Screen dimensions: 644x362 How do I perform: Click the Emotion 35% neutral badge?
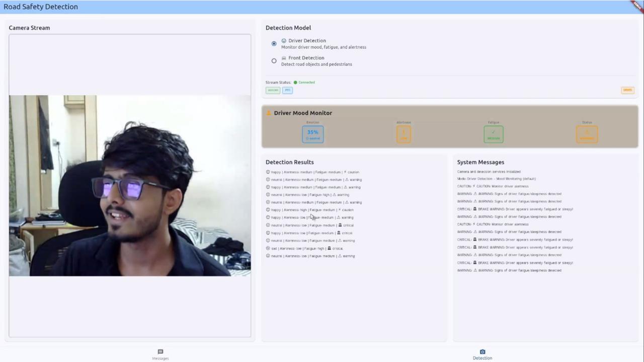pos(312,134)
